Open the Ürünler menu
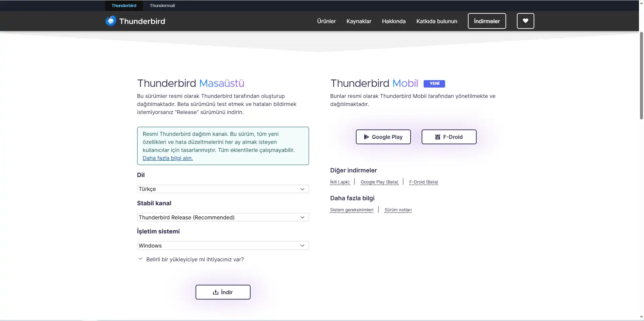Screen dimensions: 644x321 [326, 21]
